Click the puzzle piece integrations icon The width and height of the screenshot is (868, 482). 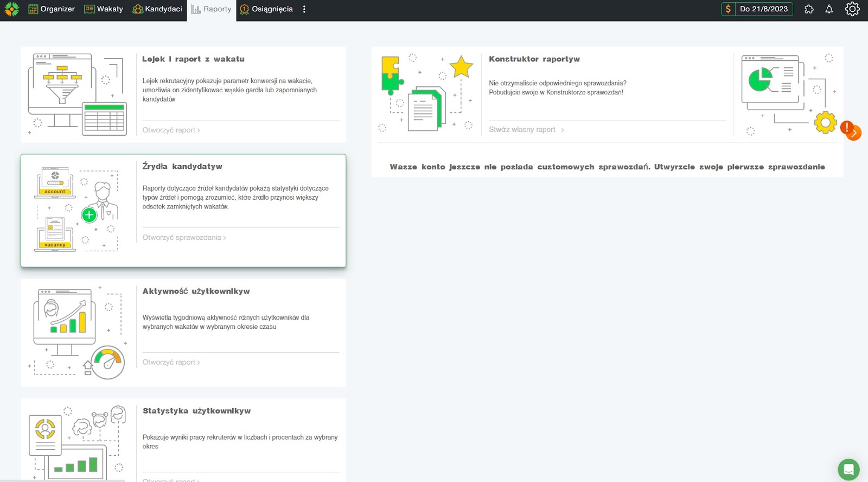tap(809, 9)
